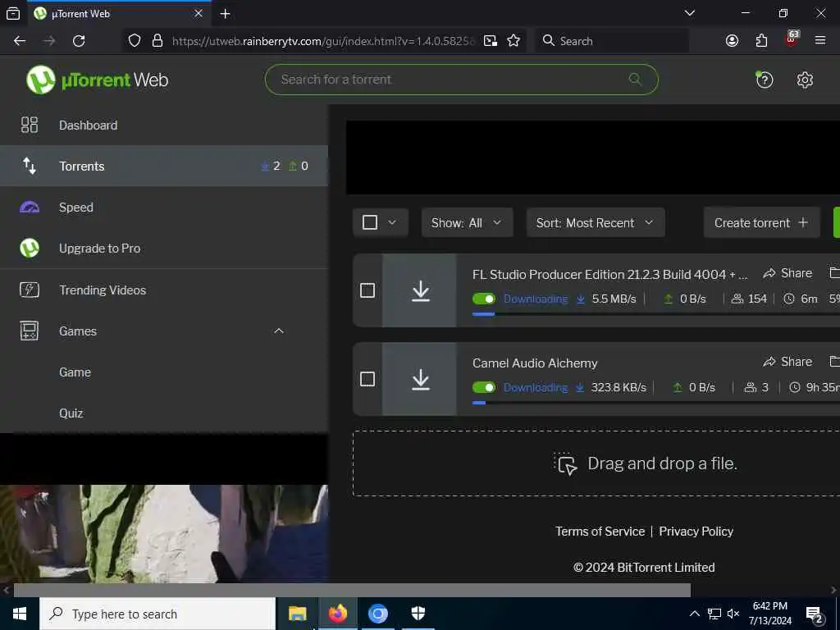Toggle off Camel Audio Alchemy download switch
This screenshot has width=840, height=630.
(x=484, y=387)
